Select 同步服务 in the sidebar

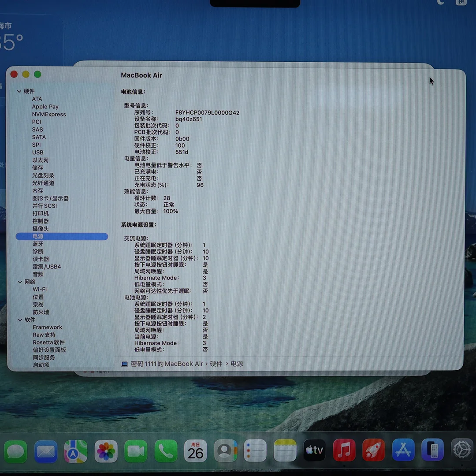coord(44,357)
